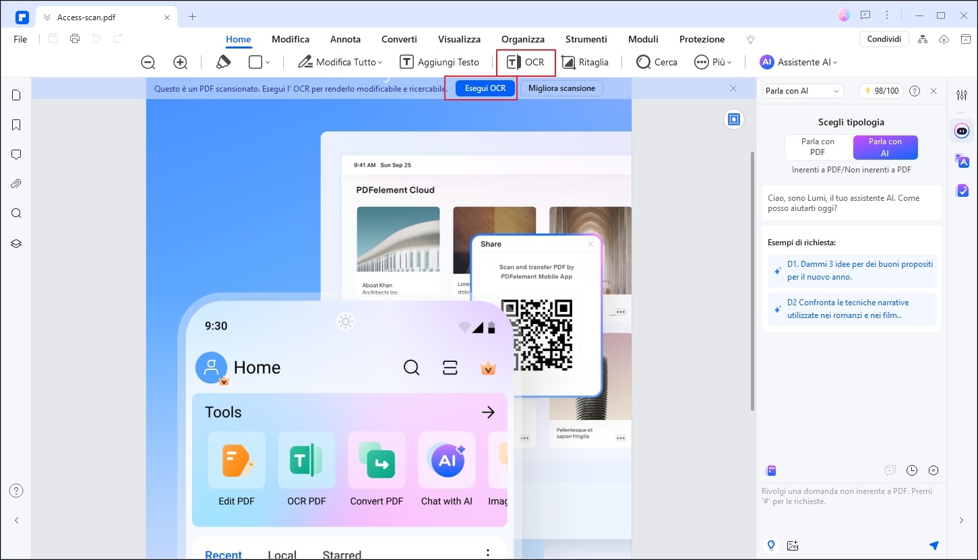This screenshot has height=560, width=978.
Task: Select the Ritaglia crop tool
Action: [x=585, y=62]
